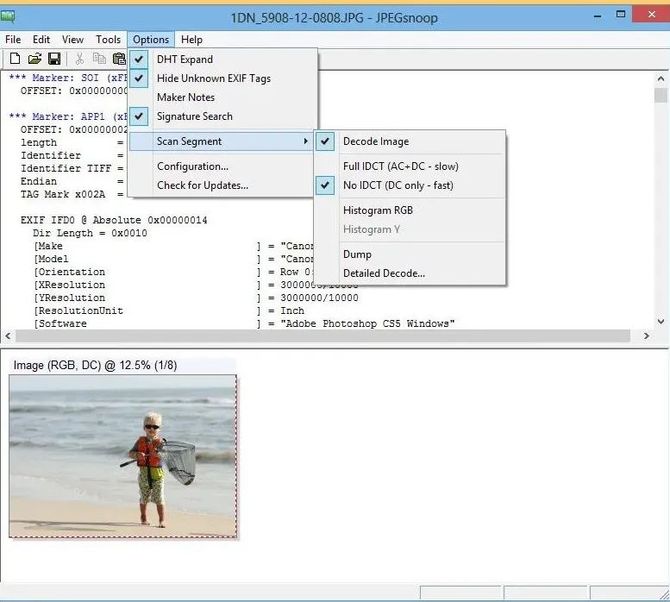
Task: Click the '[Make' tag row
Action: pos(173,246)
